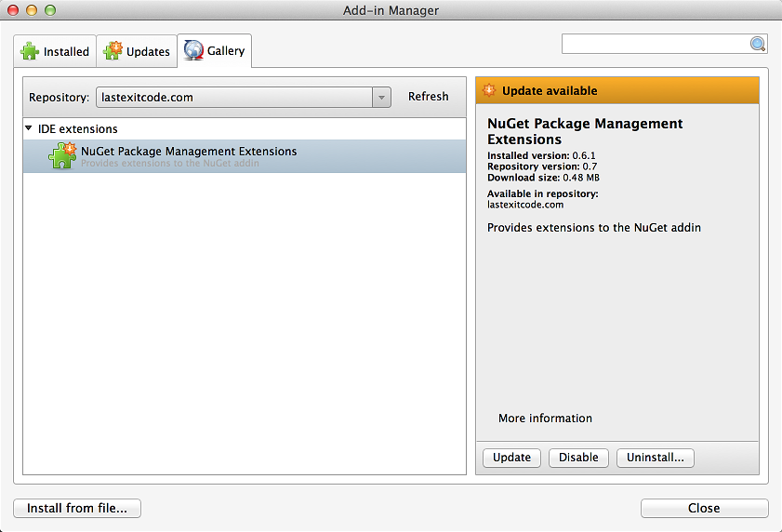Image resolution: width=782 pixels, height=532 pixels.
Task: Click the green zoom window button
Action: coord(50,10)
